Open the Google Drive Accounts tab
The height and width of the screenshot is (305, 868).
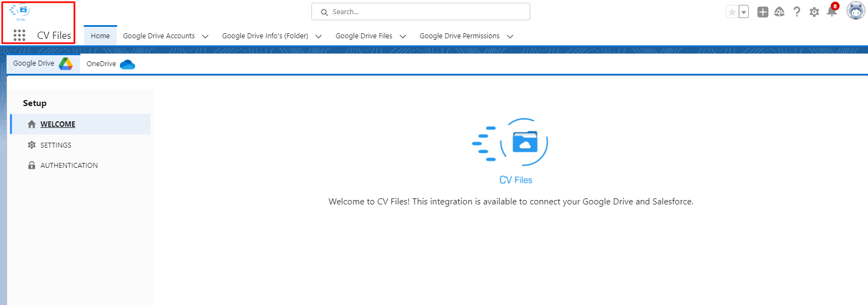[x=159, y=36]
